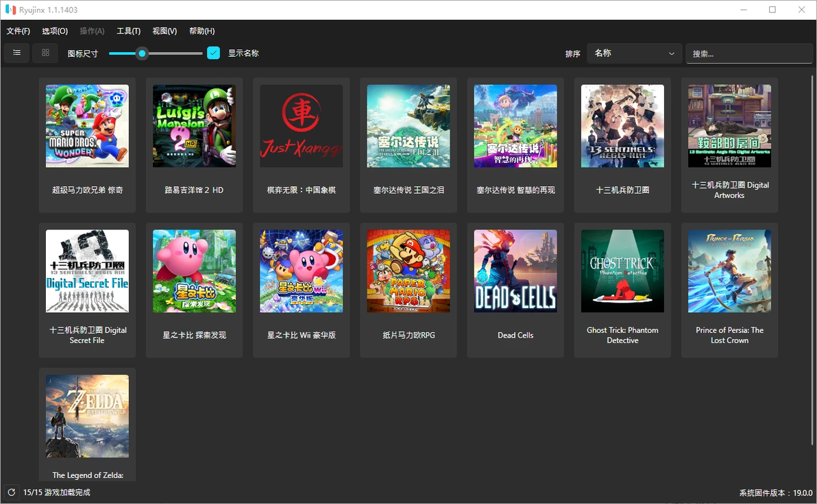Open the 排序 sort dropdown

click(x=634, y=53)
